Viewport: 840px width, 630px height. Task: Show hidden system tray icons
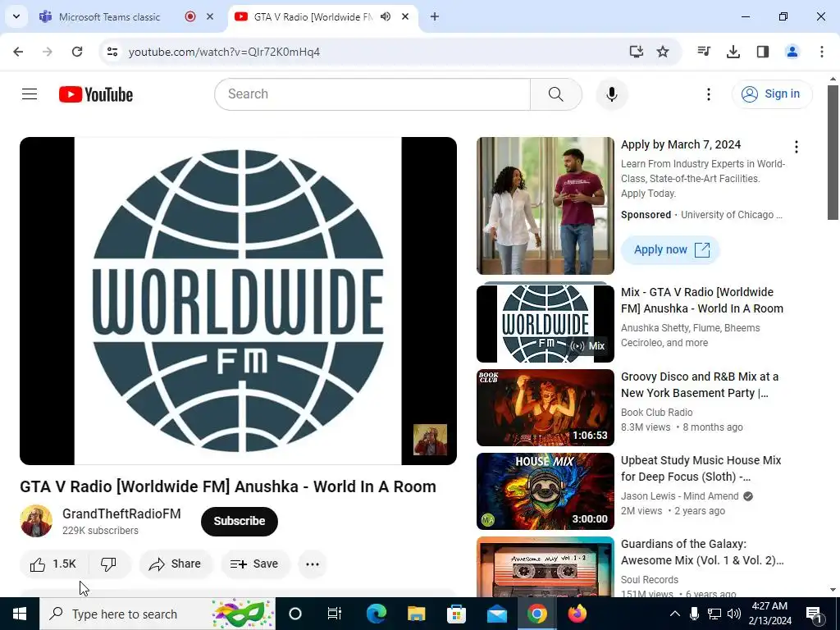(x=675, y=614)
